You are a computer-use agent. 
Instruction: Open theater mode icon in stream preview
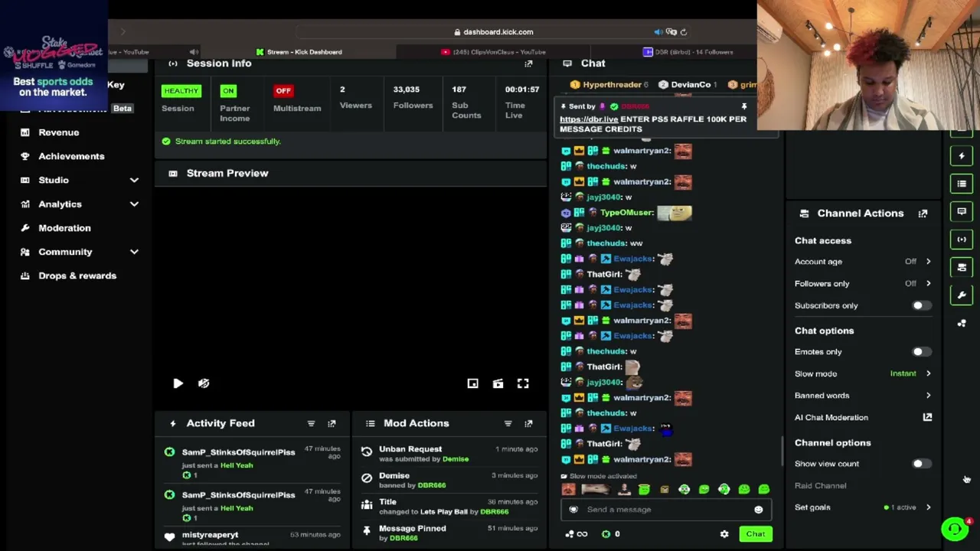click(x=498, y=383)
